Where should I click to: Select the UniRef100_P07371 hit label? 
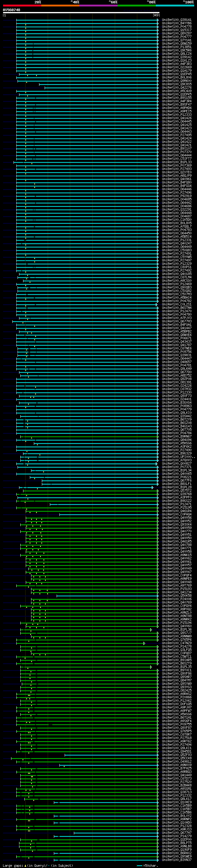coord(177,467)
